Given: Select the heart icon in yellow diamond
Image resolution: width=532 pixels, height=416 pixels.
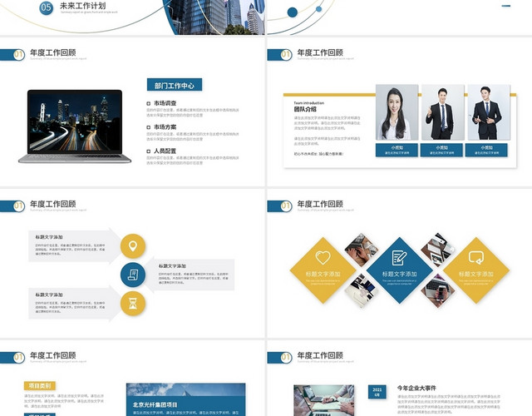Looking at the screenshot, I should pos(323,257).
